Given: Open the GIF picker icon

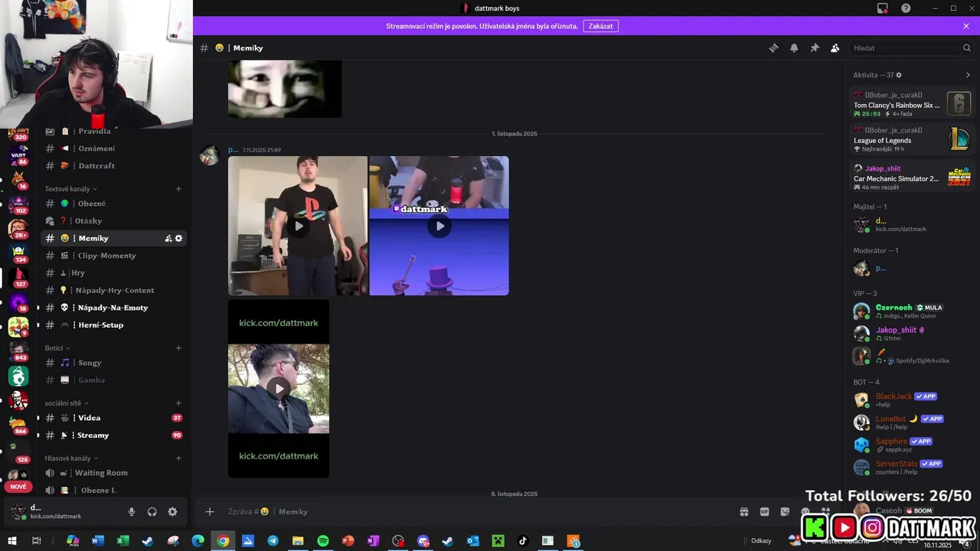Looking at the screenshot, I should [x=764, y=511].
